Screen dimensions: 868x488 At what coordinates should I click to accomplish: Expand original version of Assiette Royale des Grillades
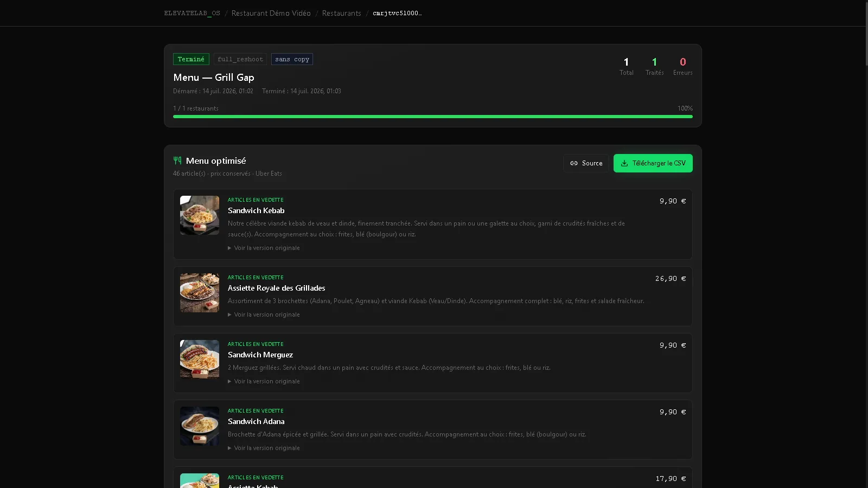pyautogui.click(x=264, y=314)
